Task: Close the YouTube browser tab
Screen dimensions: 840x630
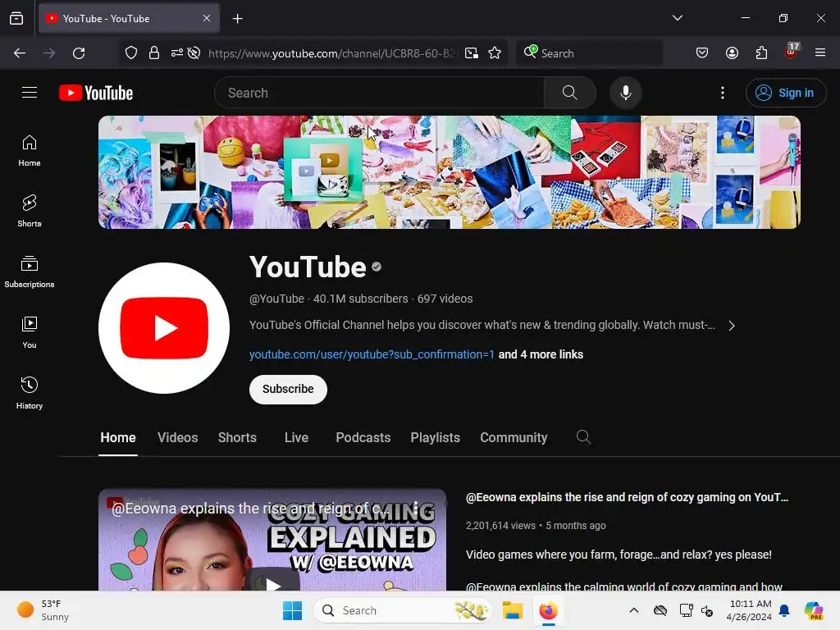Action: pyautogui.click(x=207, y=18)
